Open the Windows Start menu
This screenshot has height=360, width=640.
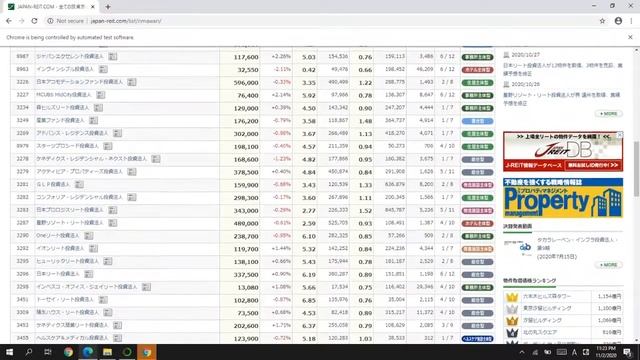(9, 352)
